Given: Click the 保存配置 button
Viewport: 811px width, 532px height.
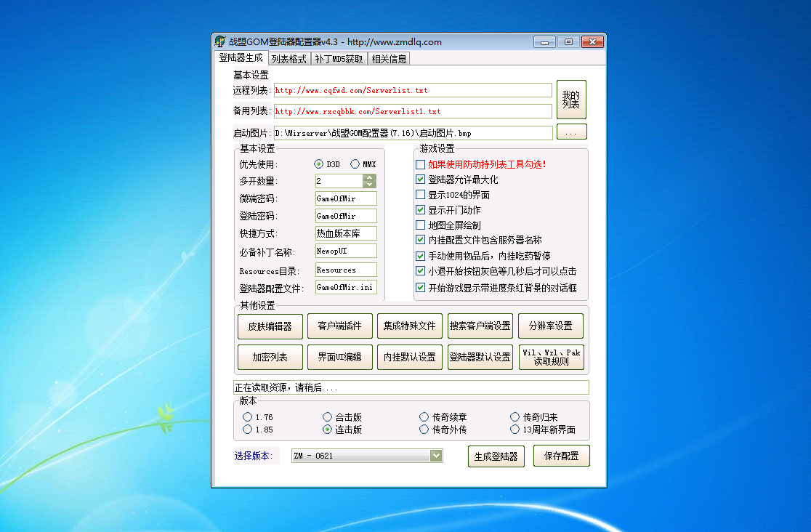Looking at the screenshot, I should coord(562,456).
